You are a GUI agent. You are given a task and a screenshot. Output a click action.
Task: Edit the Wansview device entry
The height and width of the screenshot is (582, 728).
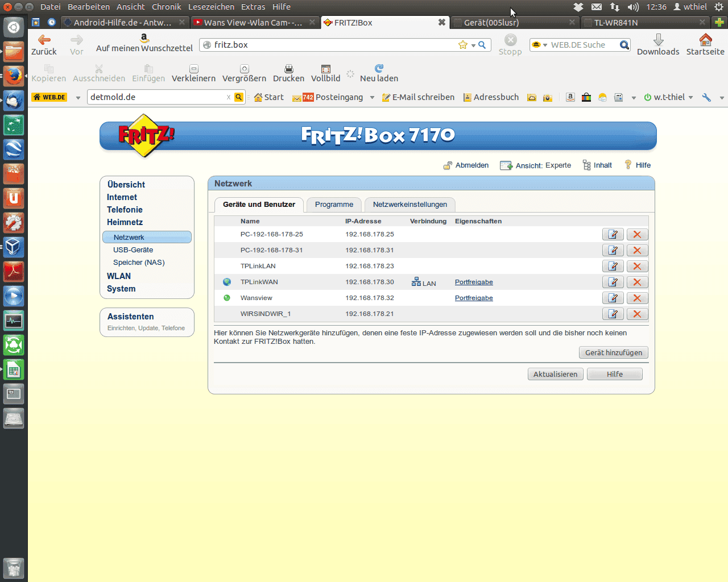(x=613, y=298)
